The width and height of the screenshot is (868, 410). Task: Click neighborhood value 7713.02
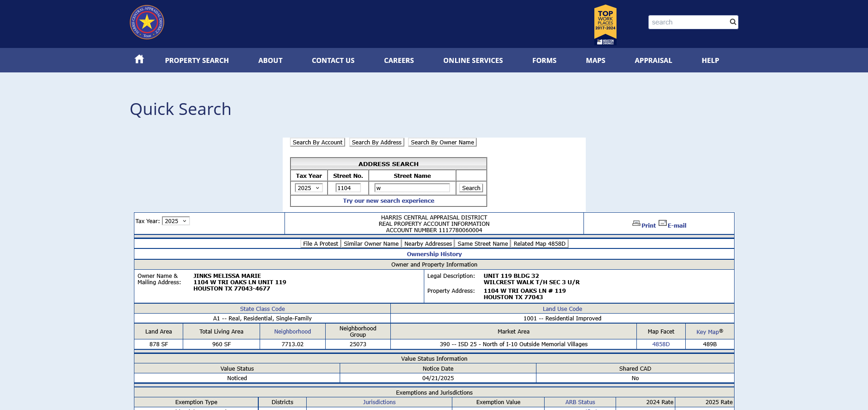point(292,344)
